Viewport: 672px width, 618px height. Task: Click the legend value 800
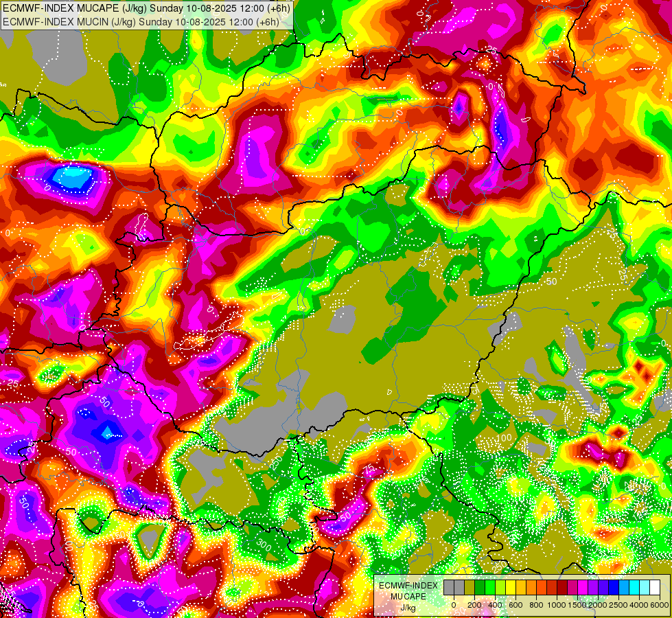click(x=536, y=605)
